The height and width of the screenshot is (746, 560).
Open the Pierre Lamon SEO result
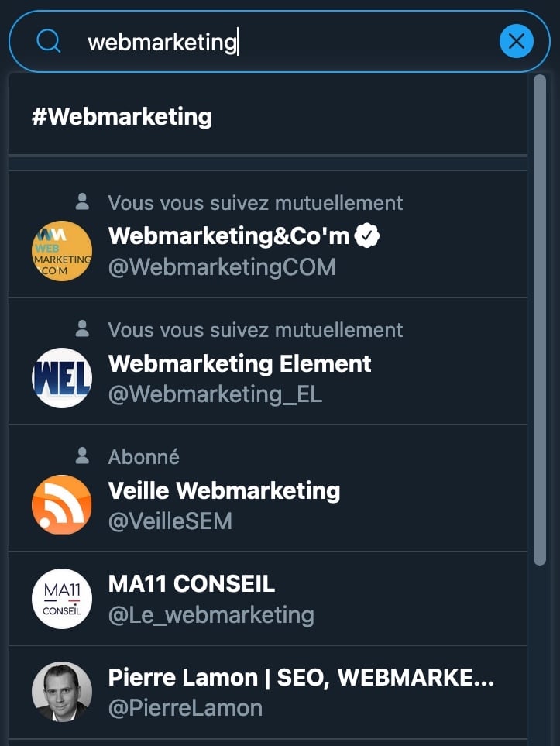[301, 677]
